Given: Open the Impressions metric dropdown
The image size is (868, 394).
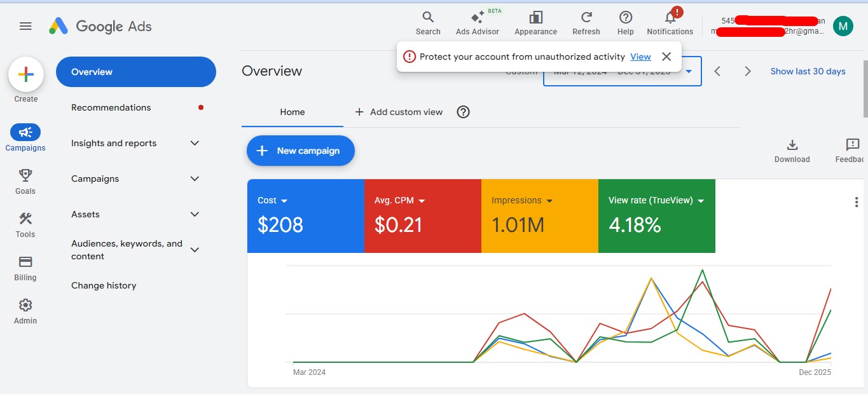Looking at the screenshot, I should 549,201.
